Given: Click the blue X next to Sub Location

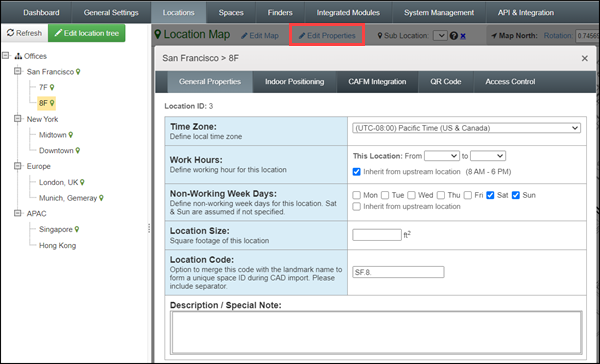Looking at the screenshot, I should click(463, 36).
